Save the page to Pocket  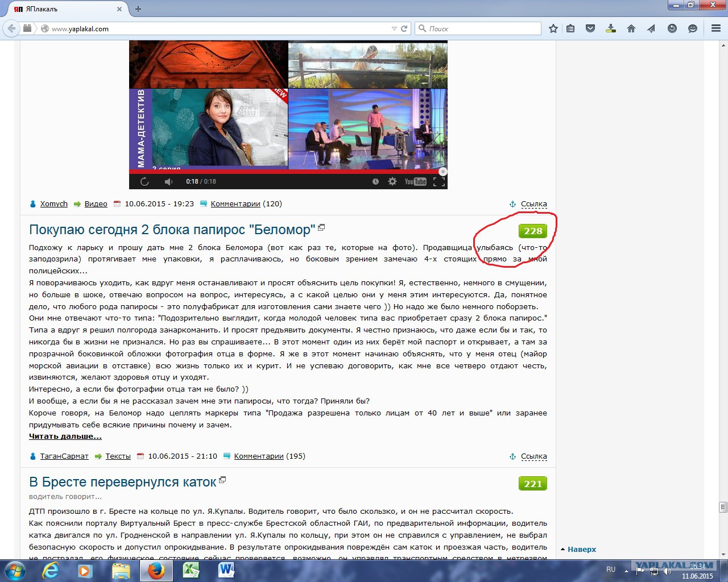[x=590, y=28]
